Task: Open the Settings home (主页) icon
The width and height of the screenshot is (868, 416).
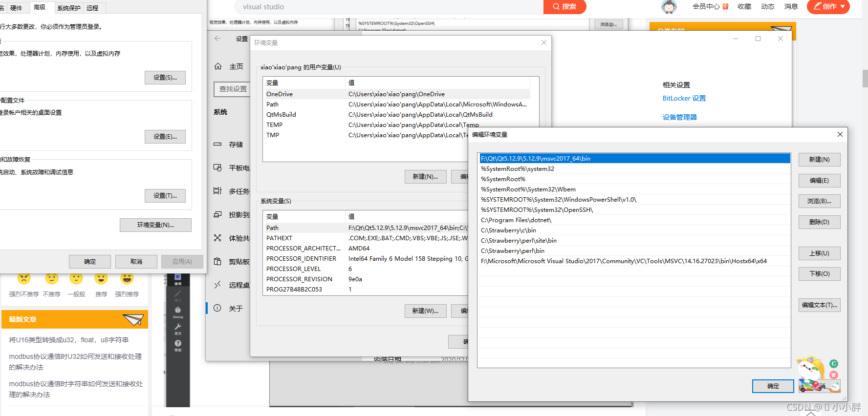Action: coord(218,66)
